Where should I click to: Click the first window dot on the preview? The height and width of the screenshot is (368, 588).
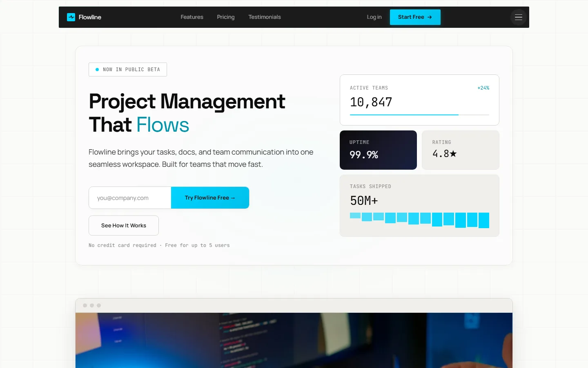[85, 305]
